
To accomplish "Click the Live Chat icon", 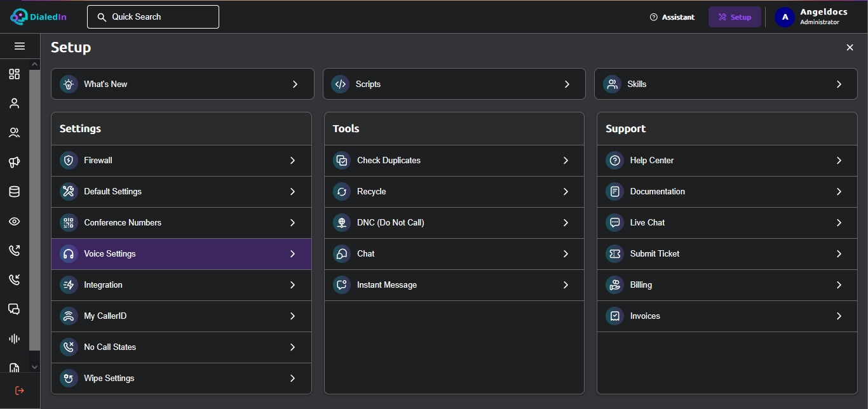I will (614, 223).
